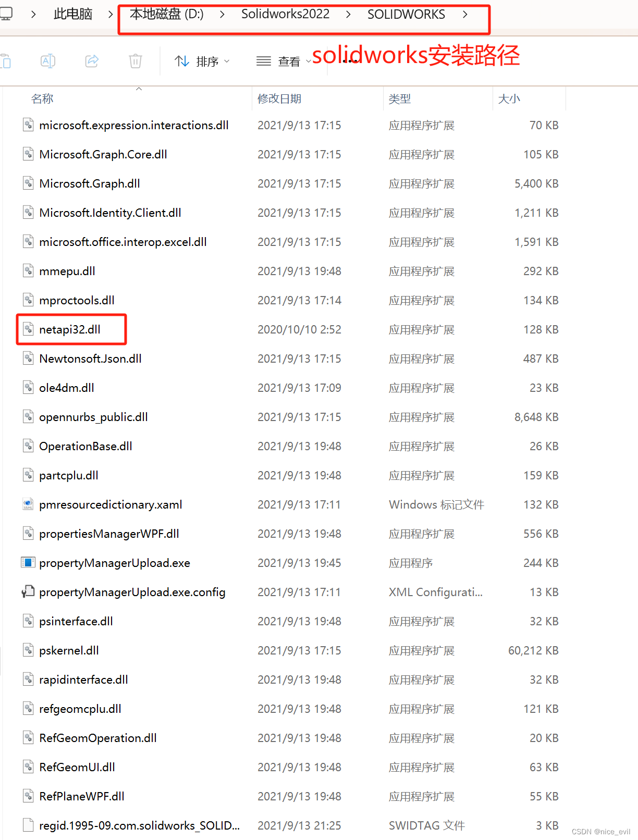Expand chevron after SOLIDWORKS breadcrumb

click(x=465, y=15)
